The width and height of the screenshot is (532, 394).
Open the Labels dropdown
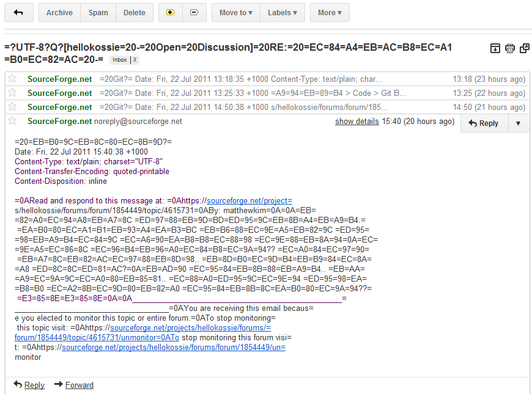[x=282, y=12]
